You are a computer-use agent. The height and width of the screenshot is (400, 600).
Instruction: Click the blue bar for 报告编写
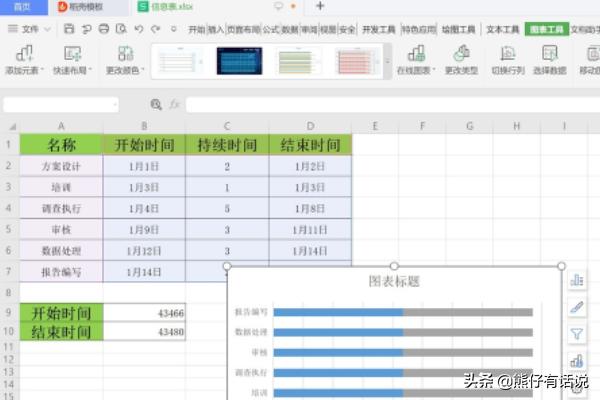pyautogui.click(x=337, y=312)
